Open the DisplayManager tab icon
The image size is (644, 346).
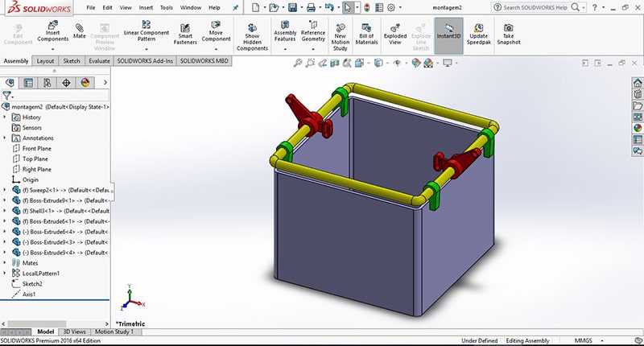[x=85, y=83]
